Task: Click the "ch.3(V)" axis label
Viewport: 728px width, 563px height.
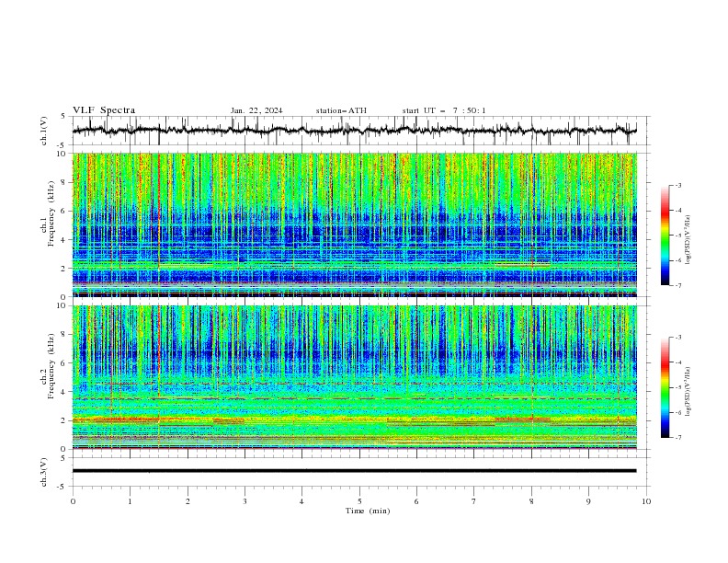Action: click(44, 472)
